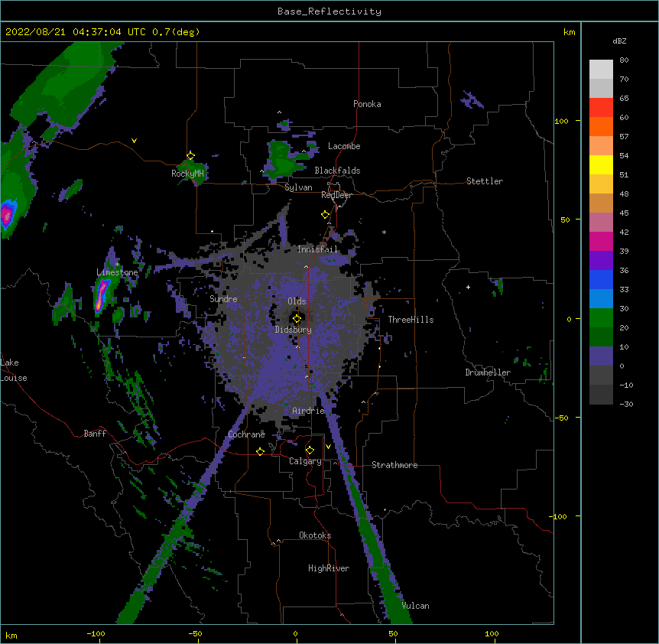
Task: Click the magenta storm cell near Limestone
Action: 101,295
